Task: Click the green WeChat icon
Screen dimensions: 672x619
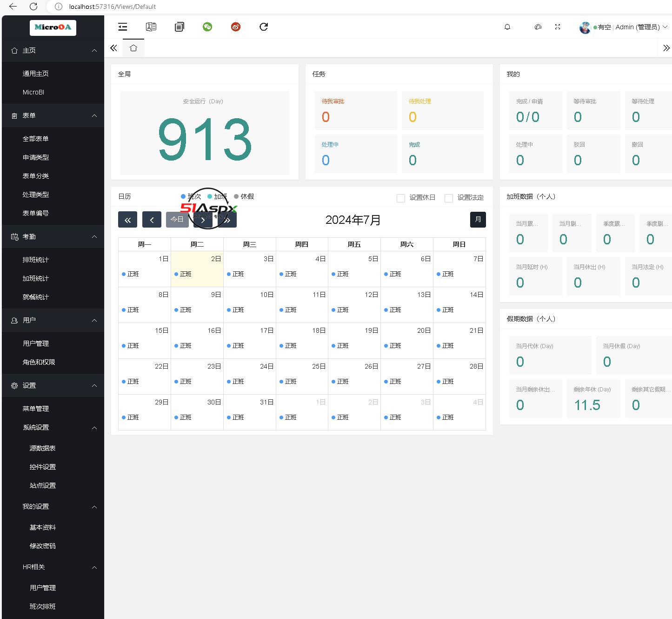Action: 207,27
